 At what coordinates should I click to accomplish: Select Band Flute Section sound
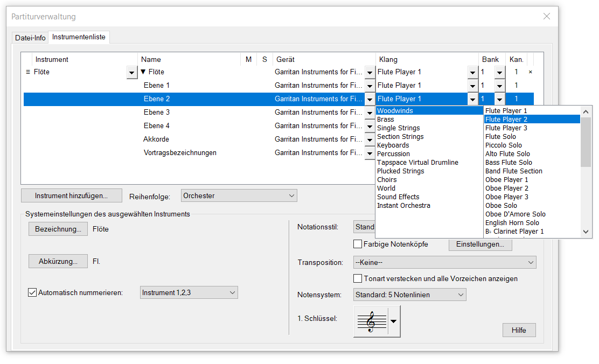pos(532,171)
